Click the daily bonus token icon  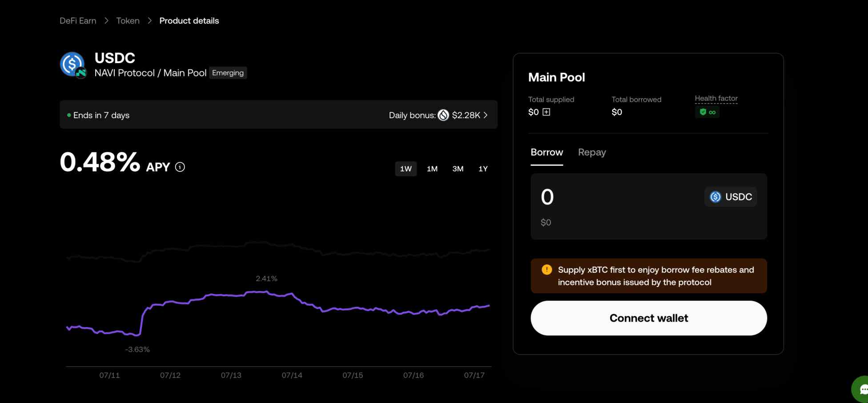click(443, 115)
